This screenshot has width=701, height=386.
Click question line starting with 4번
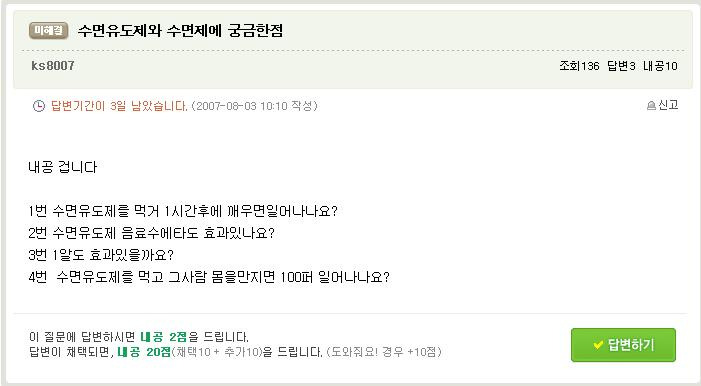209,277
